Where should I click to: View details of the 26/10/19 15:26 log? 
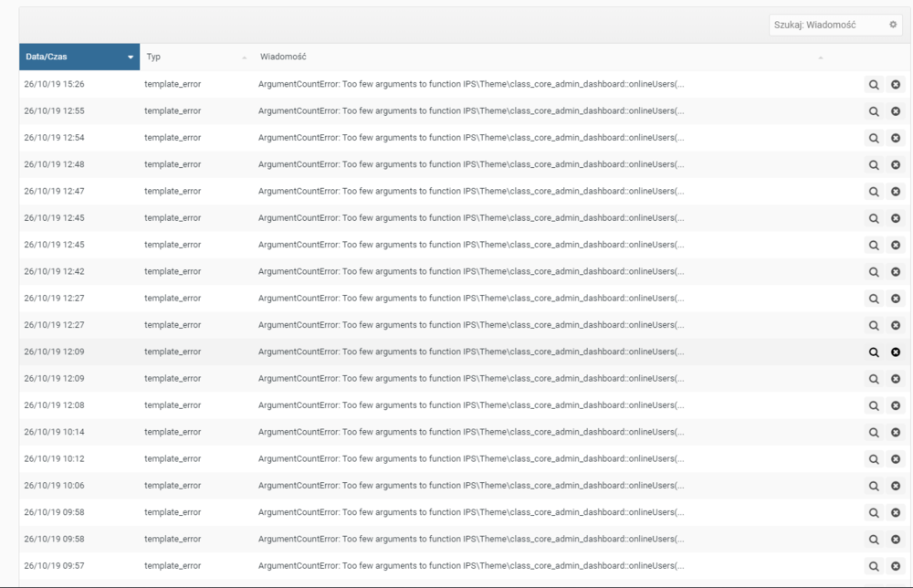click(874, 85)
